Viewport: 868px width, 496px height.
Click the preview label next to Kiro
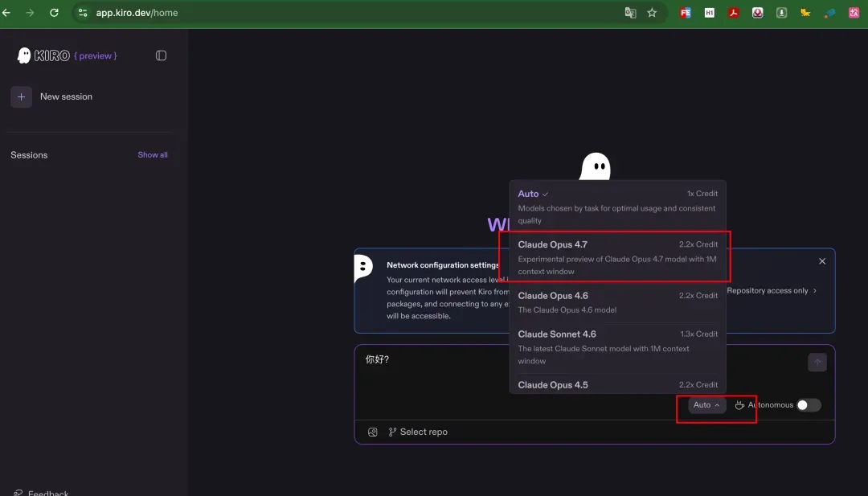coord(95,56)
